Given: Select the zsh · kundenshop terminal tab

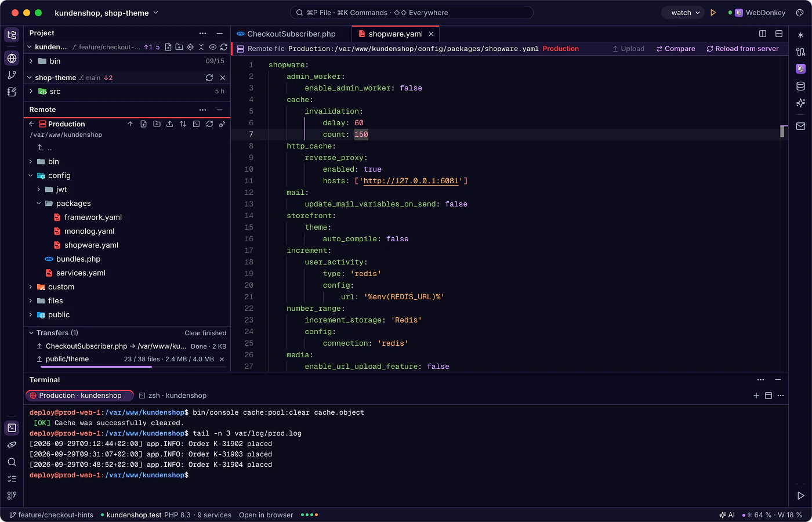Looking at the screenshot, I should point(173,396).
